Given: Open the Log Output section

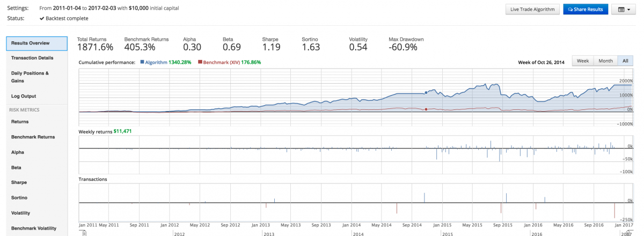Looking at the screenshot, I should point(24,97).
